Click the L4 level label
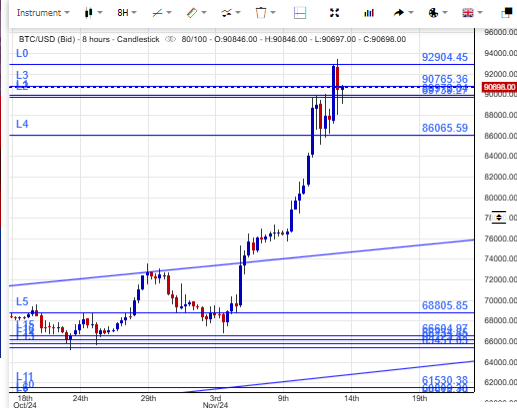 coord(22,124)
